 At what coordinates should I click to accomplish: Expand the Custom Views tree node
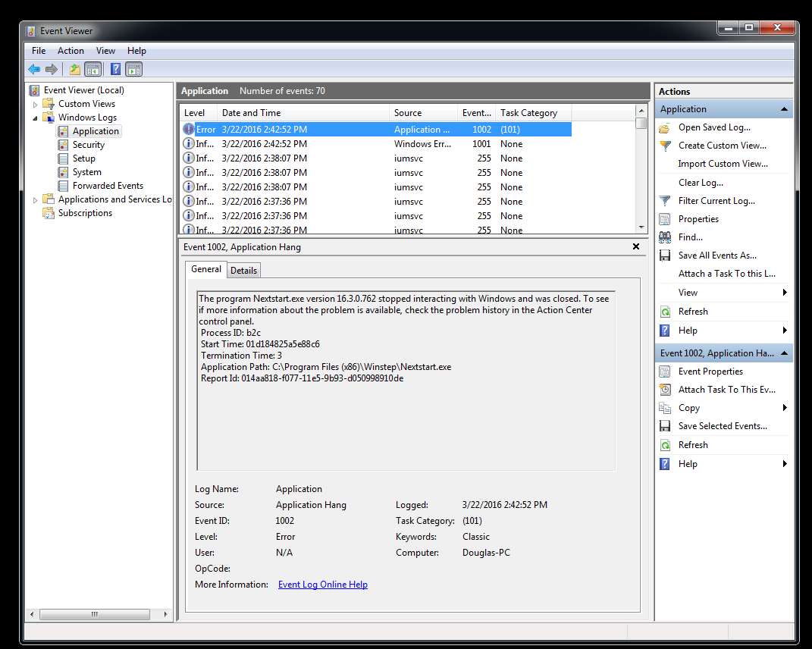tap(35, 104)
